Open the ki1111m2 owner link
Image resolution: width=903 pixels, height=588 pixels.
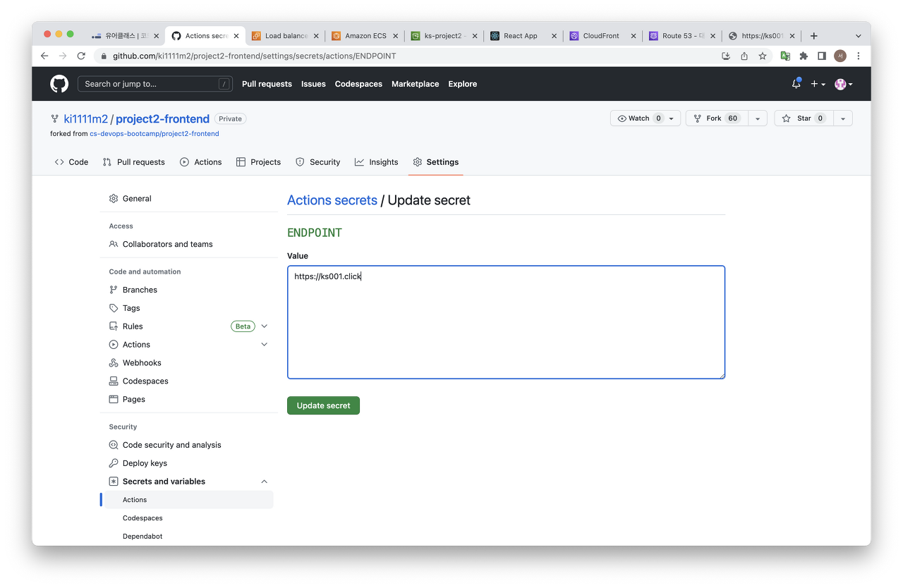86,118
